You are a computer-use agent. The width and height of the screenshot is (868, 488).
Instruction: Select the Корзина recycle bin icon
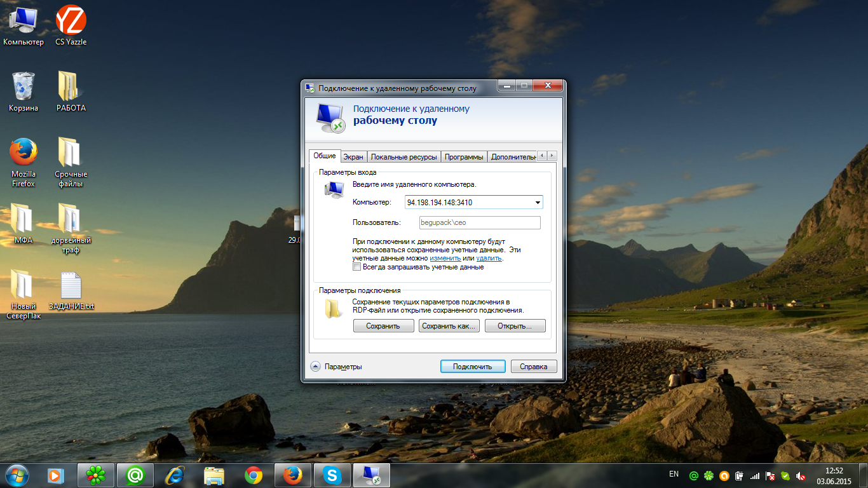tap(24, 91)
